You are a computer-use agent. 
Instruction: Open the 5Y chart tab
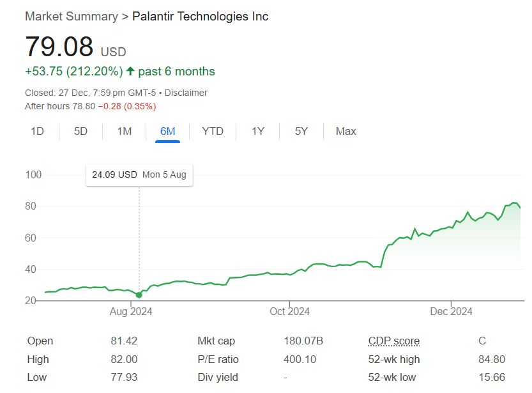(x=301, y=132)
